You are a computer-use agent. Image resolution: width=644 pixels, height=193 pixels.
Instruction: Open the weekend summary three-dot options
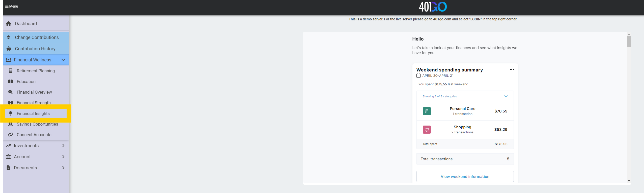click(512, 70)
